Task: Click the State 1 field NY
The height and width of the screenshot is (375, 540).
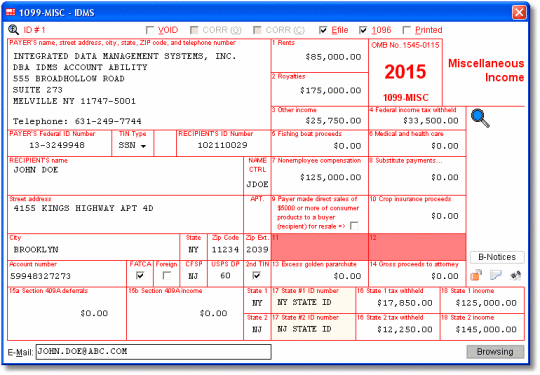Action: point(257,303)
